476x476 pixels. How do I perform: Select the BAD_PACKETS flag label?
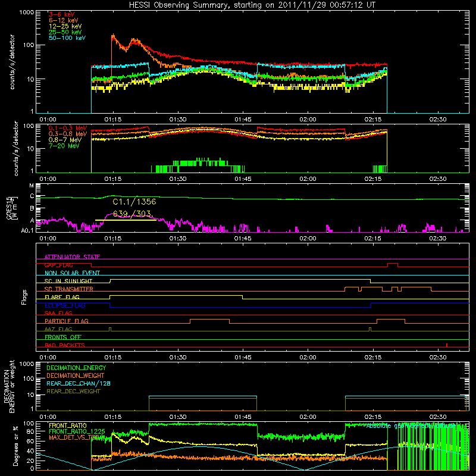65,345
